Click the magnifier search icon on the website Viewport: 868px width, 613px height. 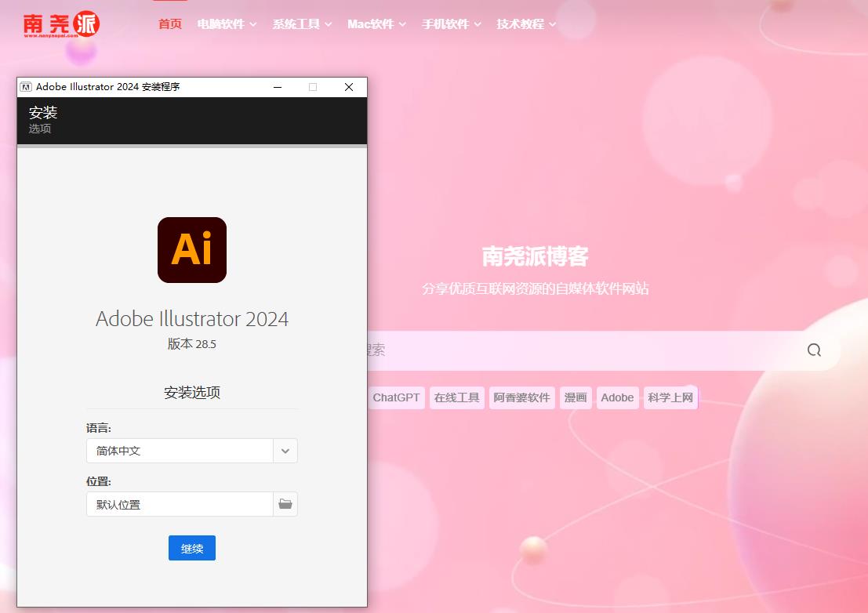[814, 350]
